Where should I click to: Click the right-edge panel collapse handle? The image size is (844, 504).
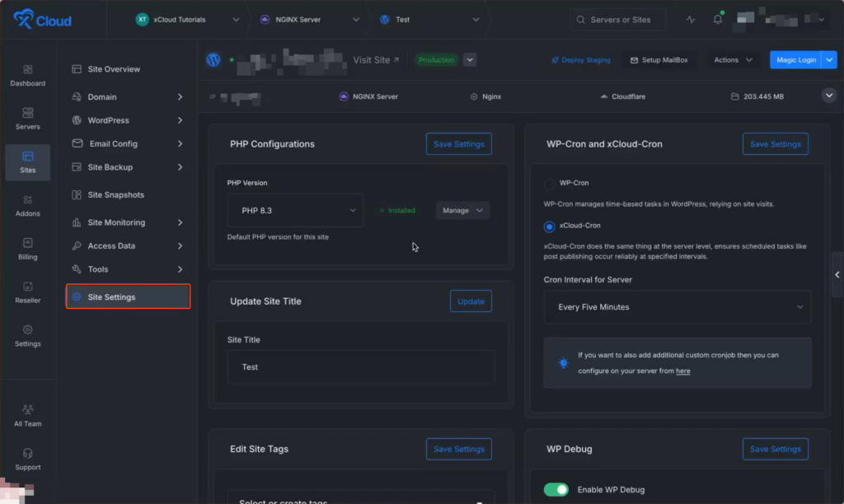[x=837, y=274]
